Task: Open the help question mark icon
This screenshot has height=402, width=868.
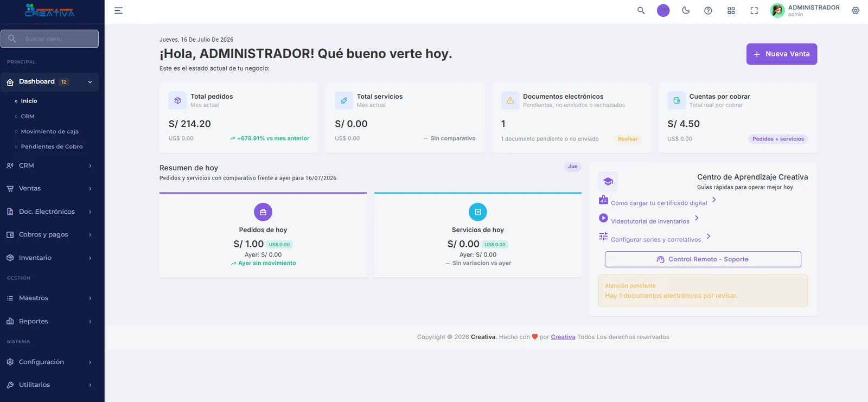Action: click(708, 10)
